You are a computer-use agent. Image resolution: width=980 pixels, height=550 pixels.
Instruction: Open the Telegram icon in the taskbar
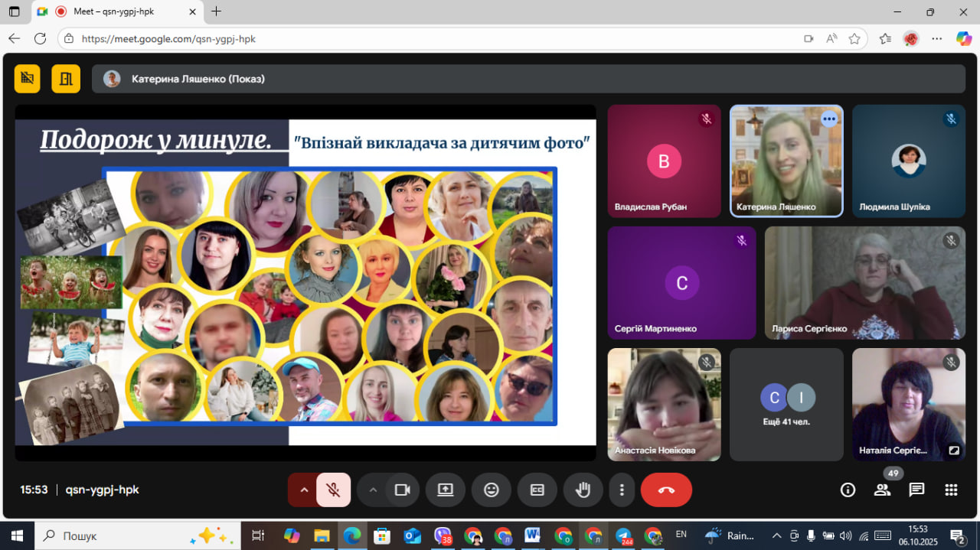(x=624, y=535)
